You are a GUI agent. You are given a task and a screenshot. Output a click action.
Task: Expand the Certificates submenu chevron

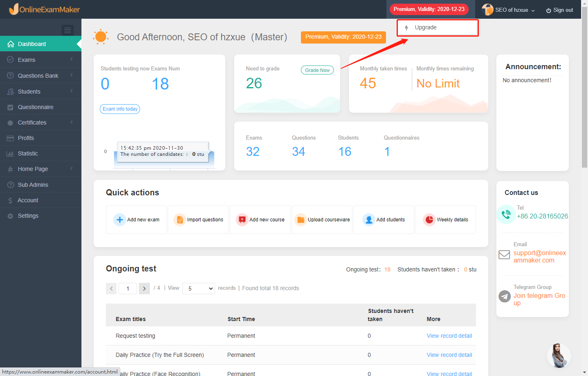(71, 122)
